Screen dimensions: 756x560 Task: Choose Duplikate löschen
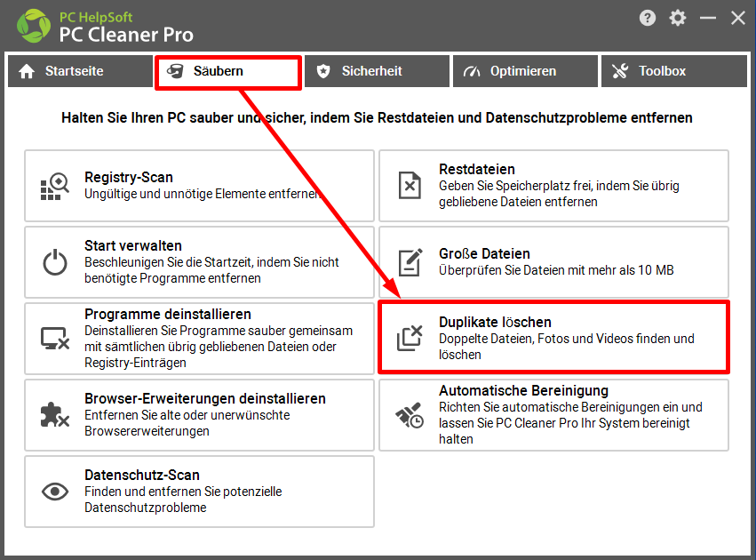click(x=553, y=337)
